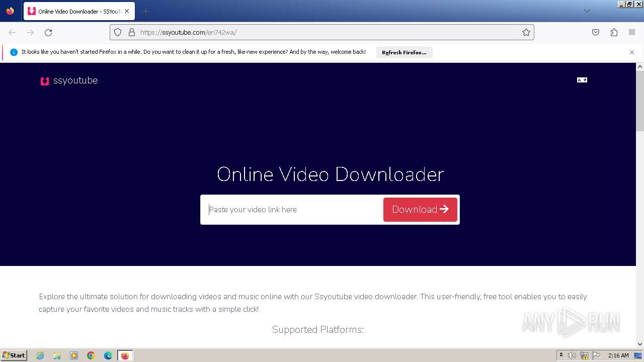The image size is (644, 362).
Task: Launch Internet Explorer from taskbar
Action: 40,355
